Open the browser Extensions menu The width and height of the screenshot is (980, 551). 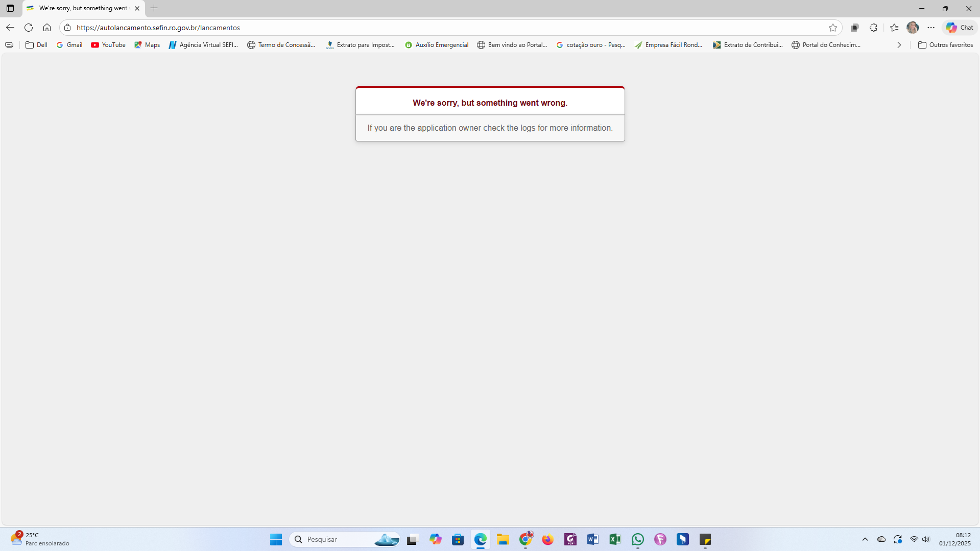coord(873,28)
